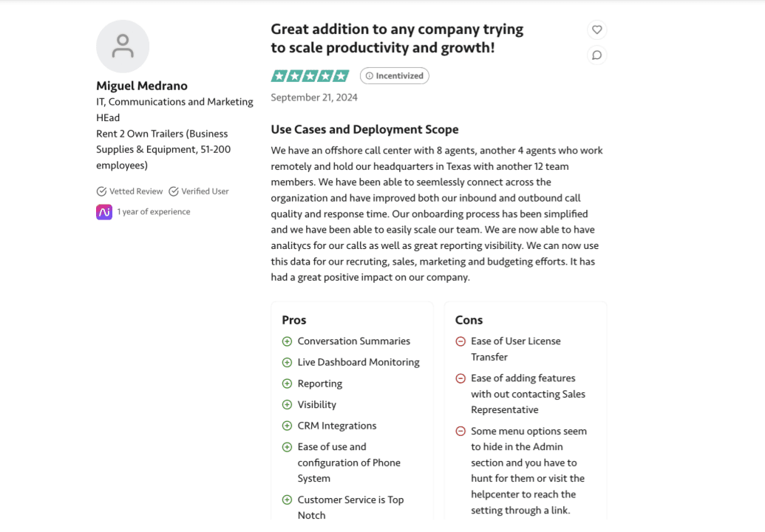Click the Rent 2 Own Trailers company text

pos(162,134)
